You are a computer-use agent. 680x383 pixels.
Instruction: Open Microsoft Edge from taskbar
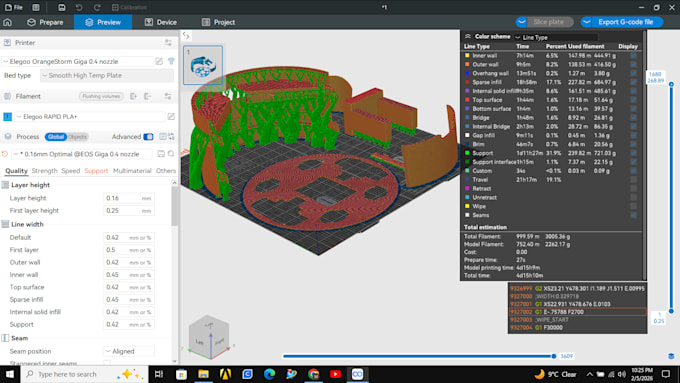coord(269,374)
